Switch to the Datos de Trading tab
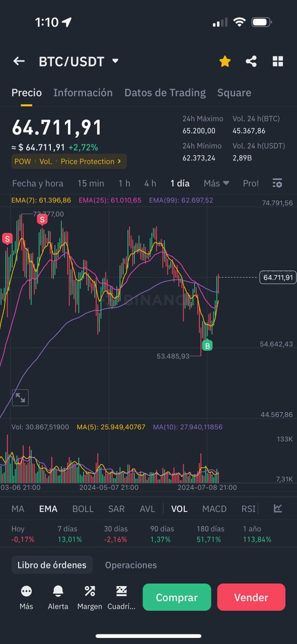The height and width of the screenshot is (644, 297). (165, 93)
